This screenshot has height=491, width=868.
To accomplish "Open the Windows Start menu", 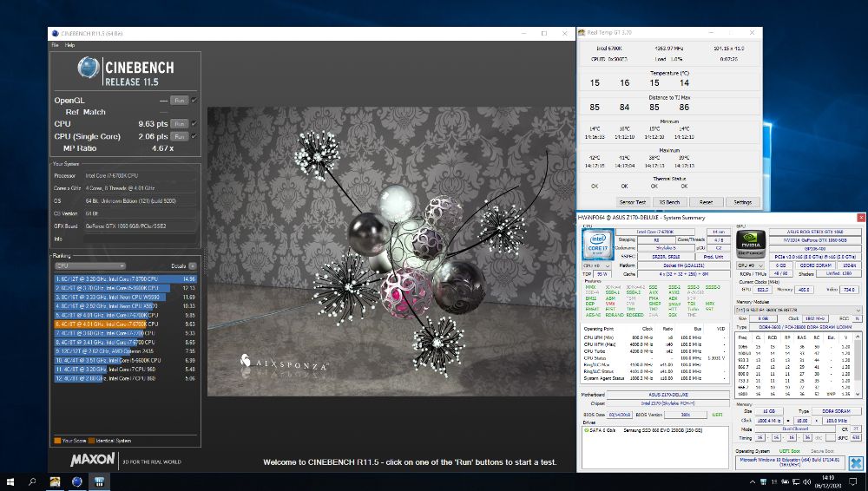I will click(x=10, y=482).
